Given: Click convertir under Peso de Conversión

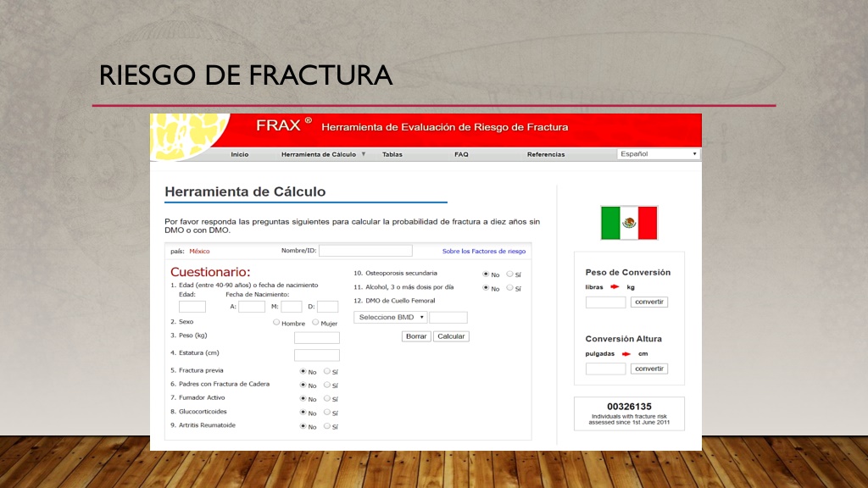Looking at the screenshot, I should pos(648,302).
